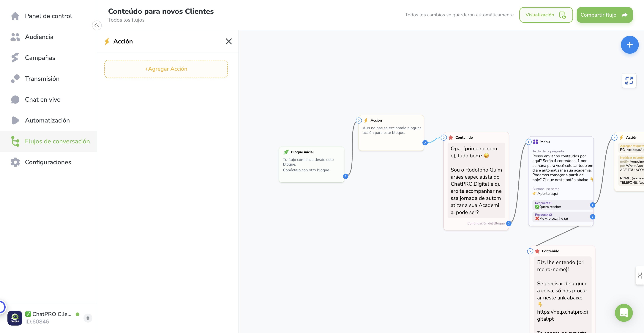Toggle fullscreen canvas view icon
Image resolution: width=644 pixels, height=333 pixels.
pos(629,81)
